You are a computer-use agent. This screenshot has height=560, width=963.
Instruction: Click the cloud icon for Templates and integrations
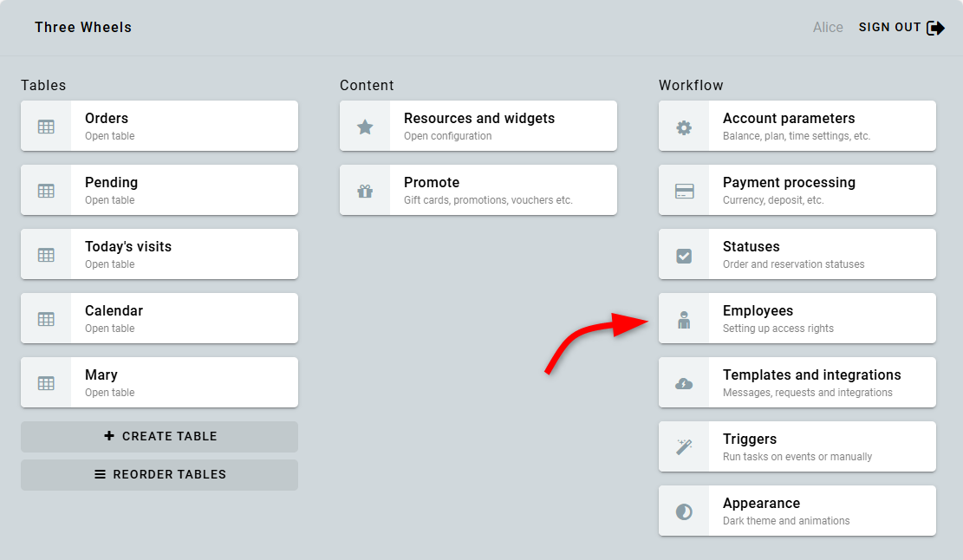[x=684, y=384]
